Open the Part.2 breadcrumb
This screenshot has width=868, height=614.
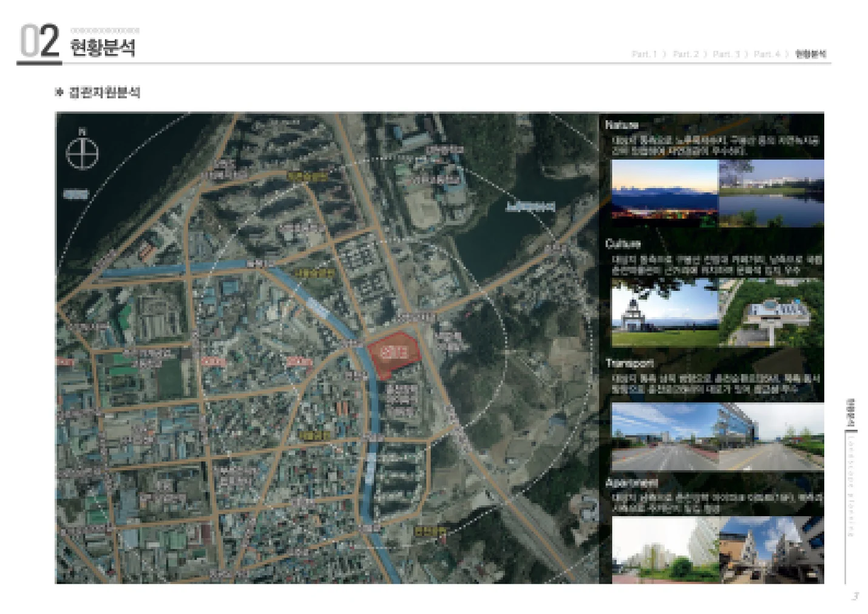686,54
